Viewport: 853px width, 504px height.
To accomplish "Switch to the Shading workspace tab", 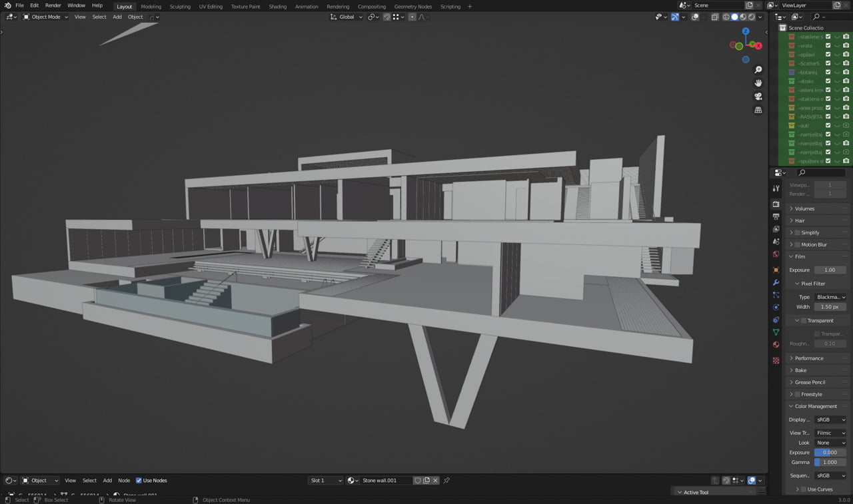I will [x=277, y=7].
